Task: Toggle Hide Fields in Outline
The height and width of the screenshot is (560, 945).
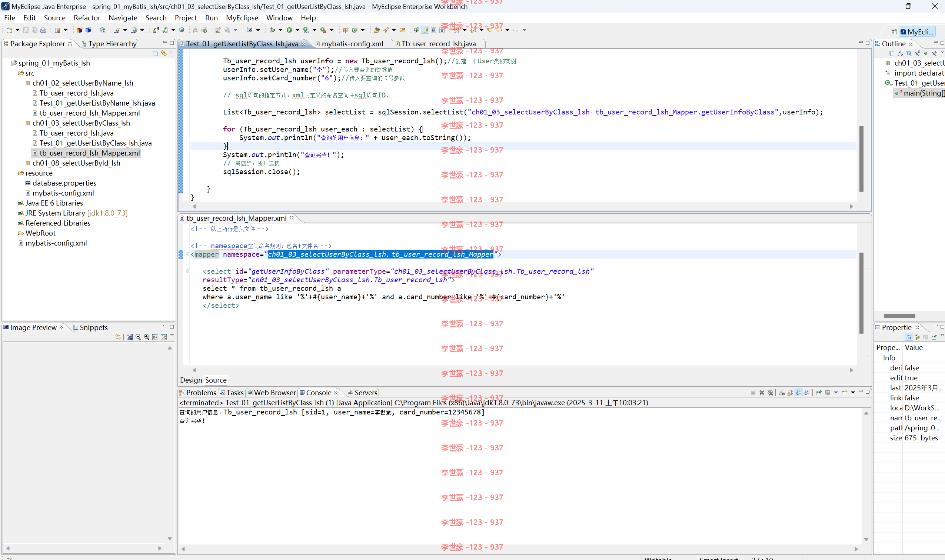Action: 909,54
